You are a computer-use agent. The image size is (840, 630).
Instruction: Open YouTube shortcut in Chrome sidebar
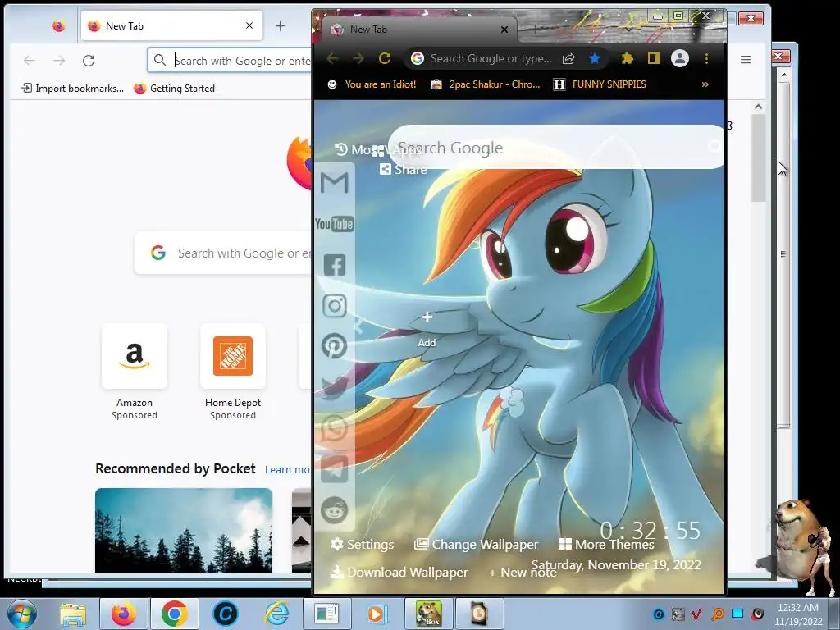click(x=335, y=224)
